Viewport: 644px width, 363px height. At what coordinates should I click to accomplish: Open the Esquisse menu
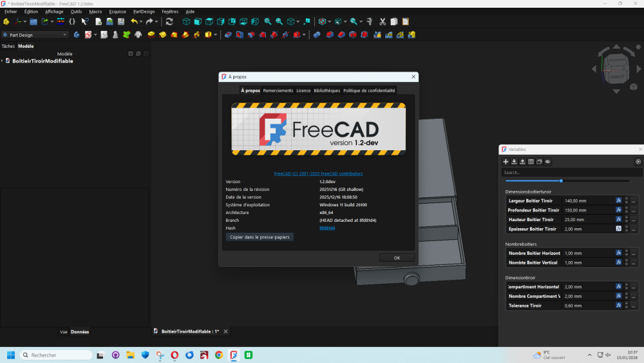(x=117, y=12)
